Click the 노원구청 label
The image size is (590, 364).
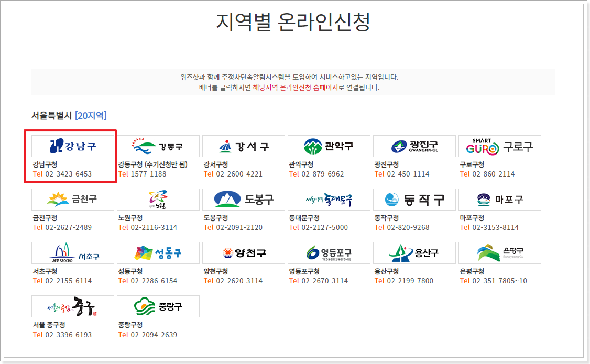click(x=130, y=218)
